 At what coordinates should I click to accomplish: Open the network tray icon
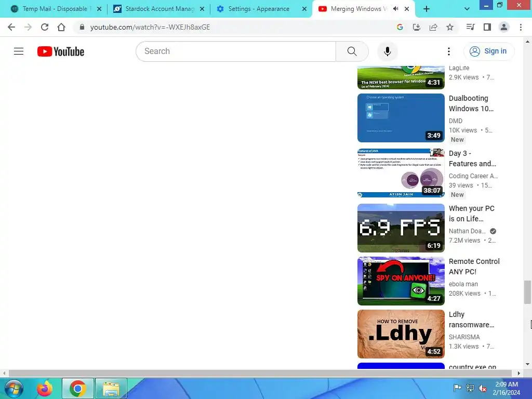pyautogui.click(x=470, y=388)
